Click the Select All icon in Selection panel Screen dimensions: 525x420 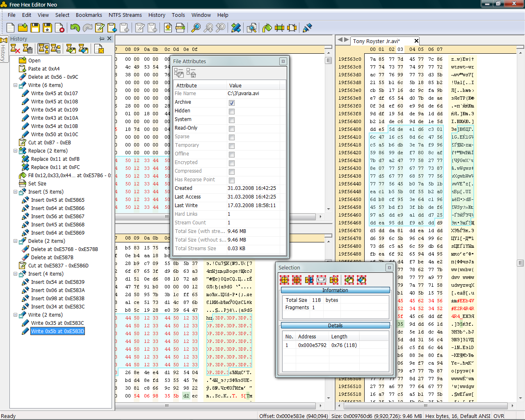click(x=285, y=280)
